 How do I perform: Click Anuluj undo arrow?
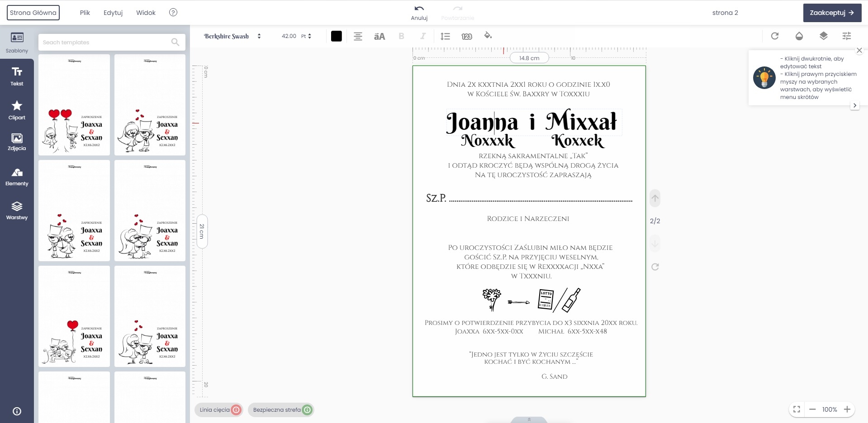point(419,12)
